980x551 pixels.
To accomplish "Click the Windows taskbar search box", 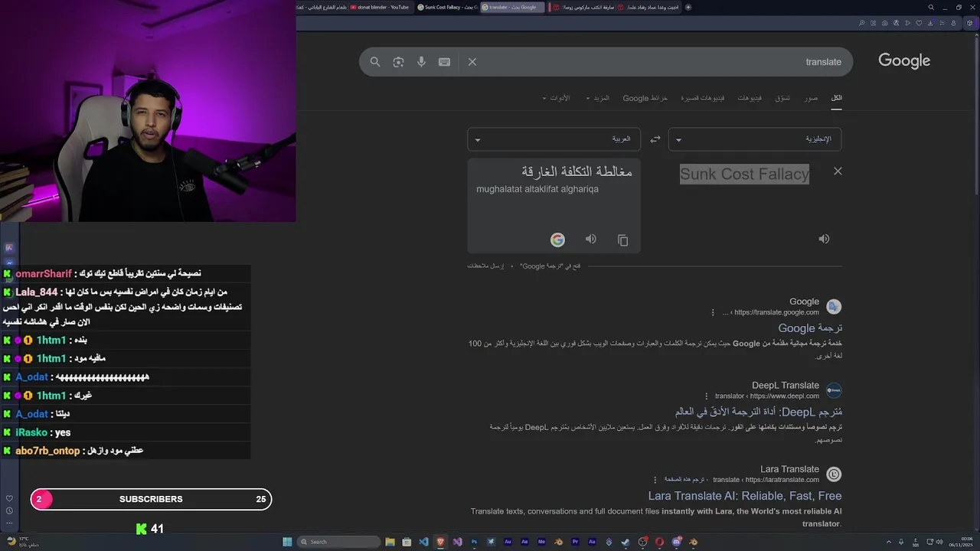I will pos(338,542).
